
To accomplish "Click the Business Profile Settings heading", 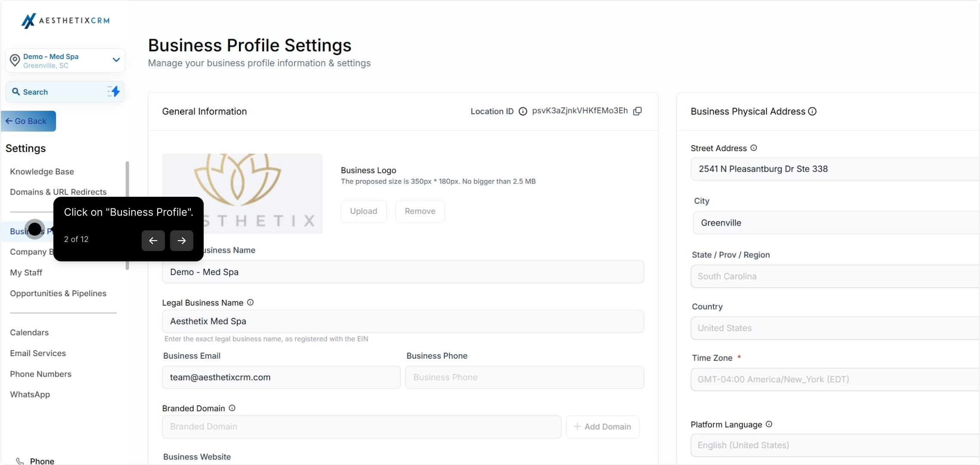I will [250, 45].
